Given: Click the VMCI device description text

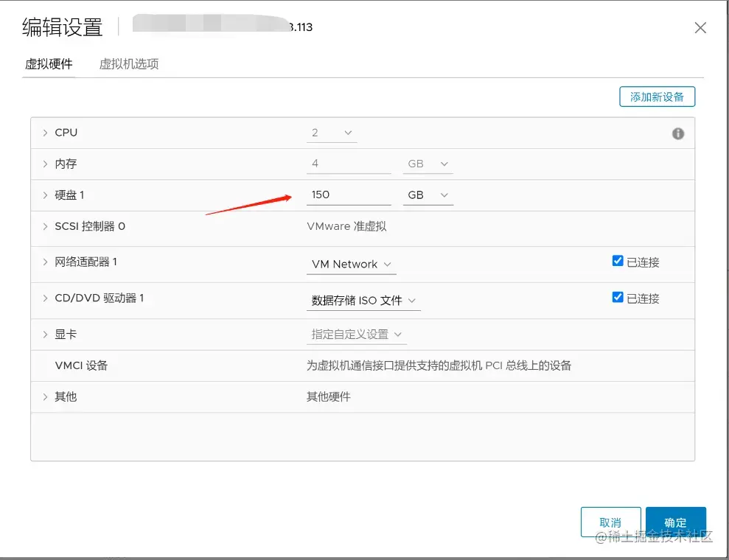Looking at the screenshot, I should pyautogui.click(x=439, y=365).
